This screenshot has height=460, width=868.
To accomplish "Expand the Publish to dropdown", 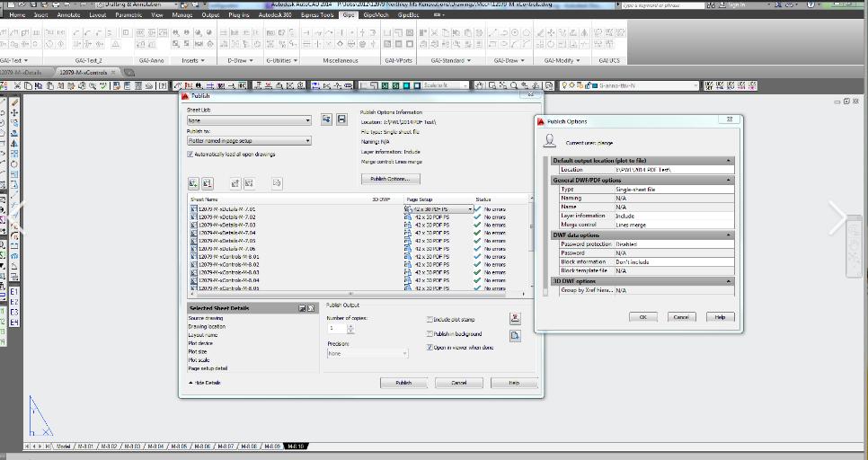I will click(307, 141).
